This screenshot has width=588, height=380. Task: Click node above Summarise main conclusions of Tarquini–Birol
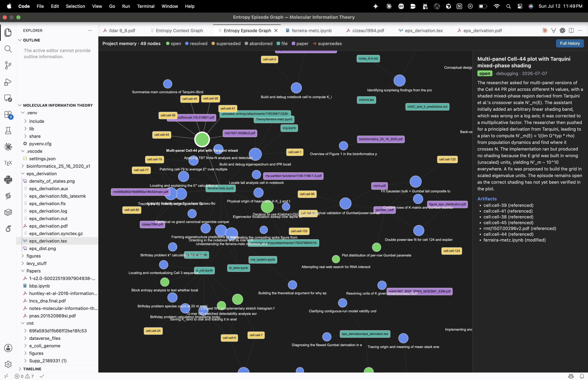168,84
